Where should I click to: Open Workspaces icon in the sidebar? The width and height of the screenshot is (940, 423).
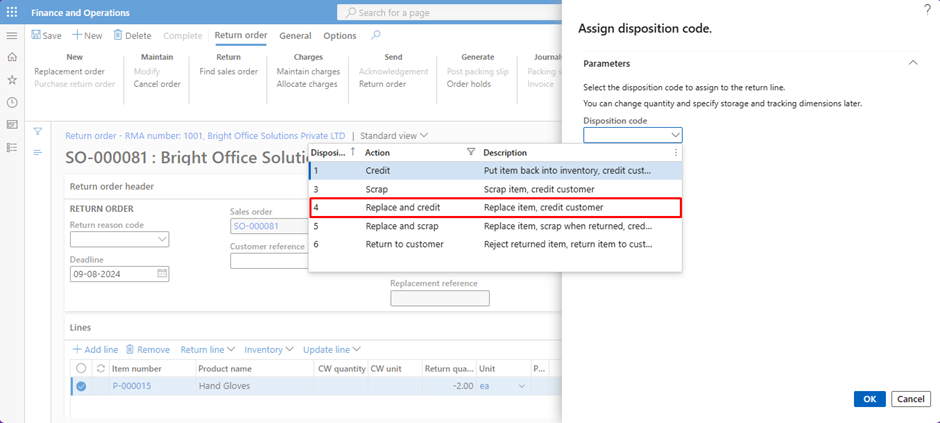point(11,125)
